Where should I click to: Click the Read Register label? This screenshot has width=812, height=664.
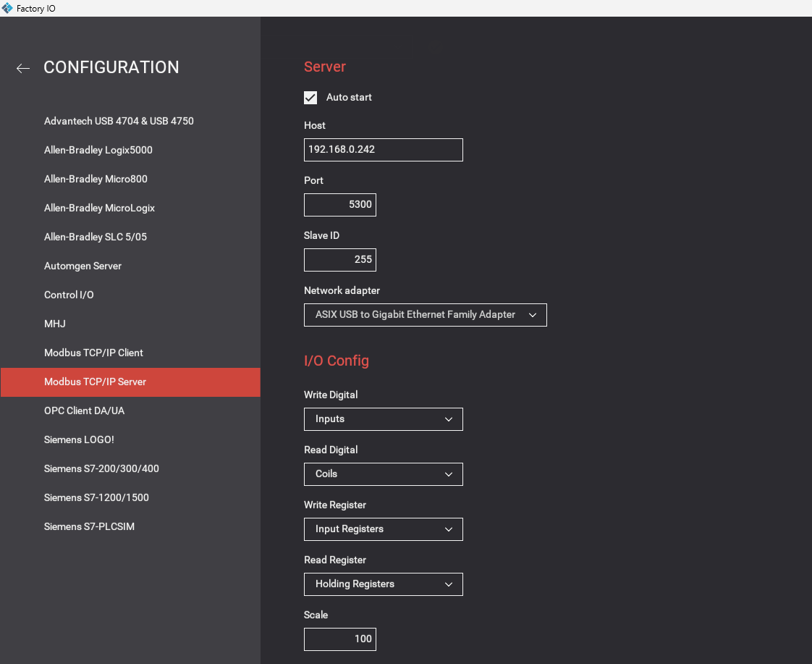[335, 560]
